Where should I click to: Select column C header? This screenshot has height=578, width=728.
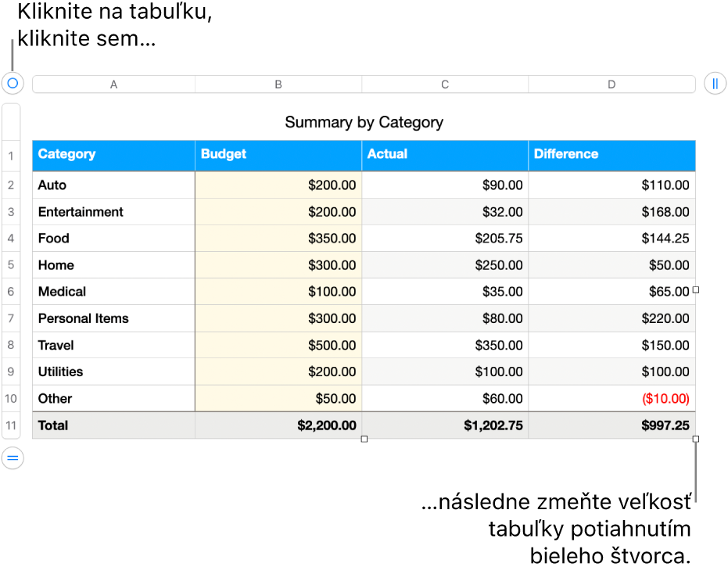click(445, 84)
